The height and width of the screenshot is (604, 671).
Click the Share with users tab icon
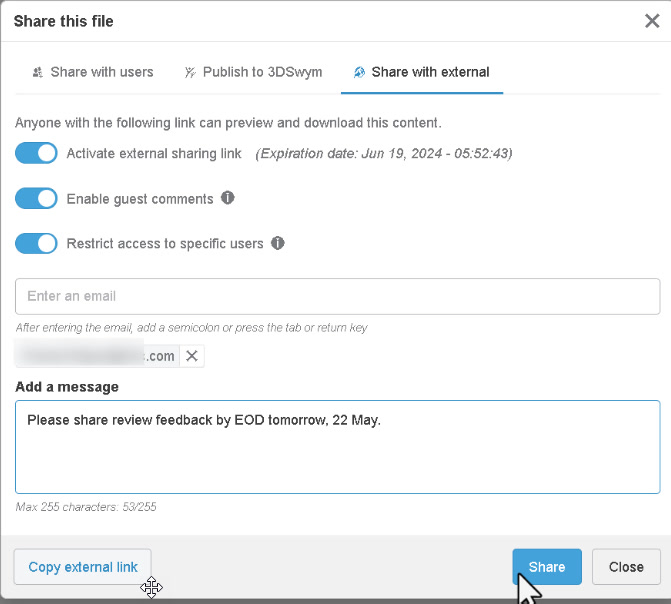[38, 72]
